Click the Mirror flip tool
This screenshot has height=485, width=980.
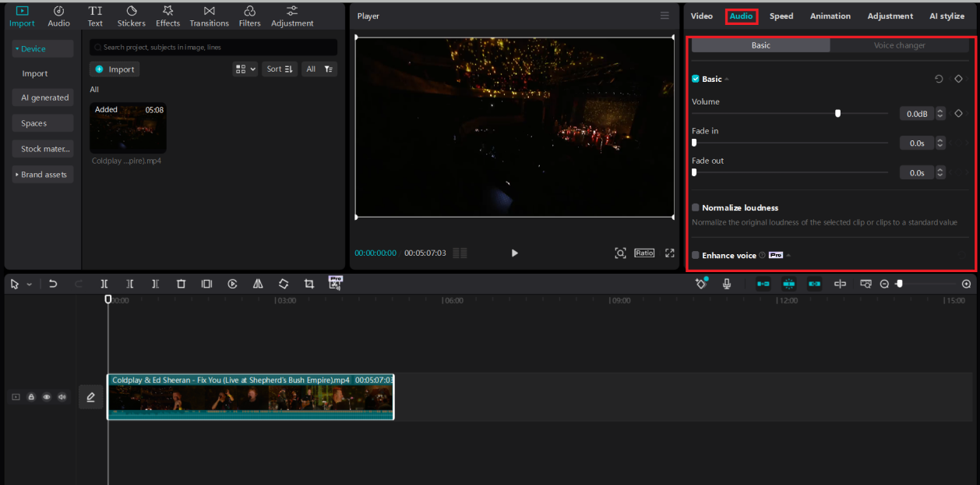(x=258, y=285)
